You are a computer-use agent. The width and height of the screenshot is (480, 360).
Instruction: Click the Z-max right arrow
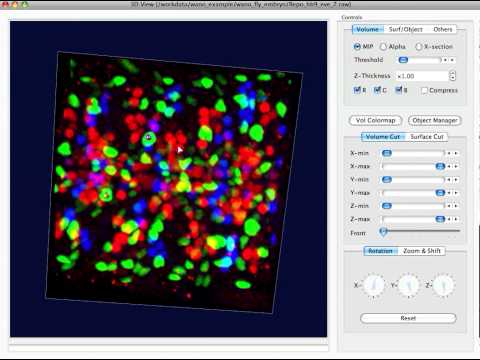(x=456, y=219)
